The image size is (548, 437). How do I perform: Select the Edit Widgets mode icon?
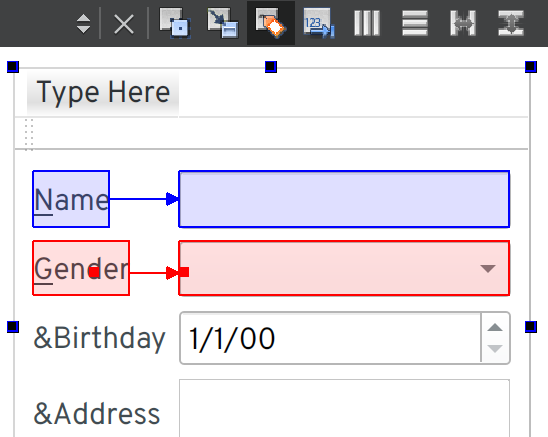coord(175,23)
